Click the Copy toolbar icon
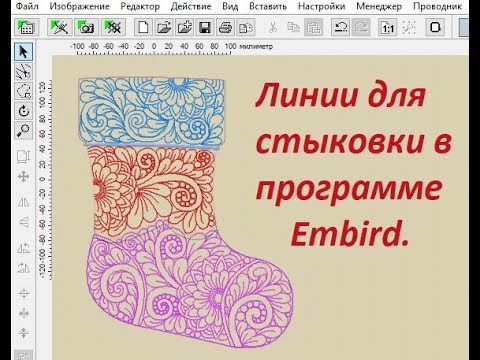 pos(293,27)
